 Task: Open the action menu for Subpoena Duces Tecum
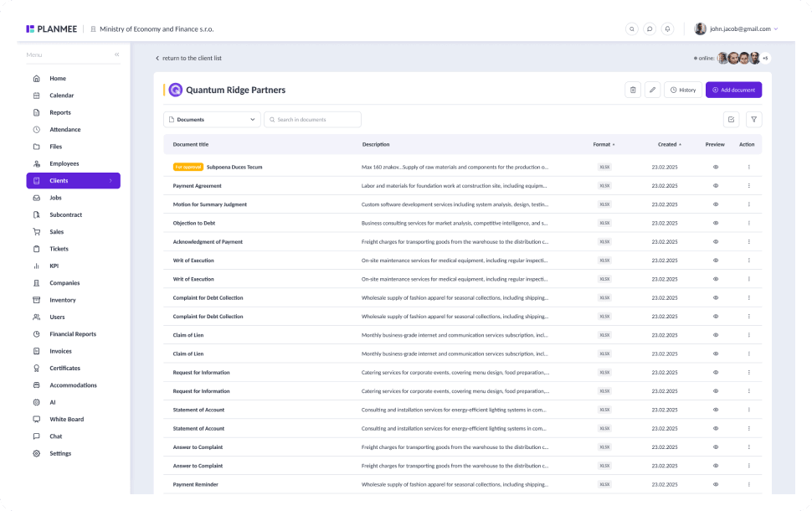749,167
